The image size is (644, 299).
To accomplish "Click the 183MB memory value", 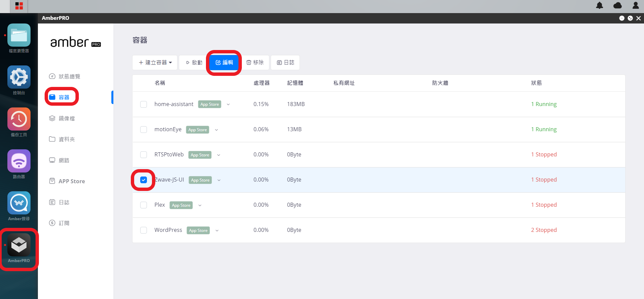I will coord(296,104).
